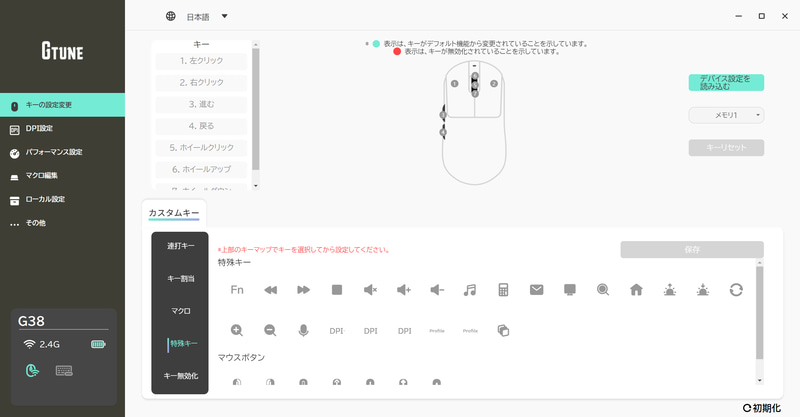Choose the mail envelope icon
The image size is (800, 417).
tap(536, 290)
